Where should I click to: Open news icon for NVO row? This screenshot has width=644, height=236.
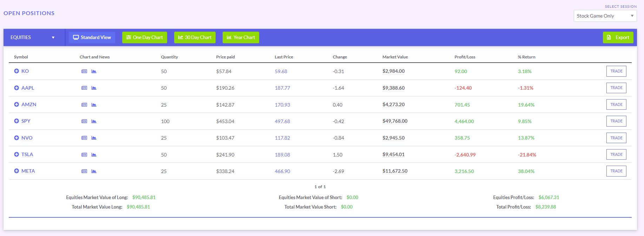point(84,138)
